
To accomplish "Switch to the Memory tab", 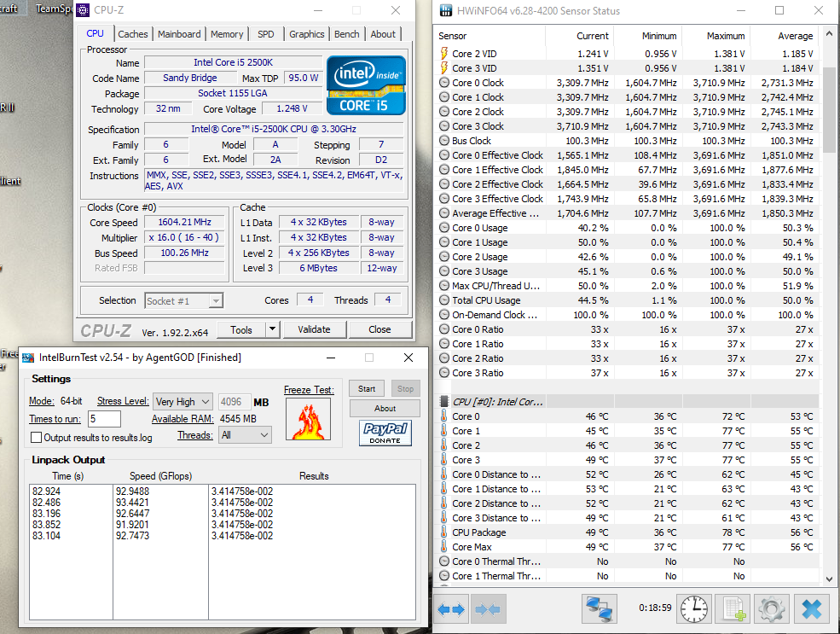I will point(227,34).
